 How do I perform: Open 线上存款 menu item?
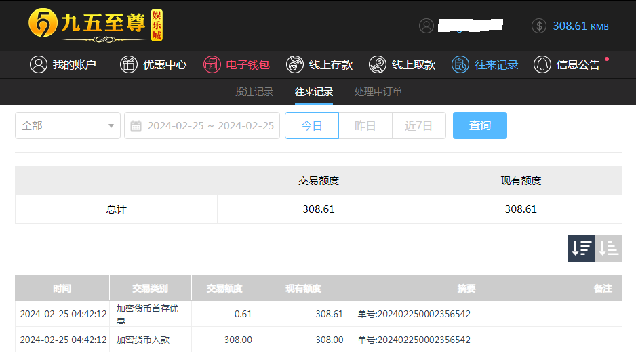point(319,64)
